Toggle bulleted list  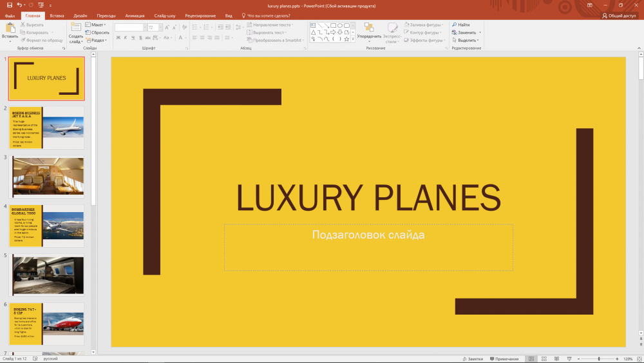tap(196, 27)
